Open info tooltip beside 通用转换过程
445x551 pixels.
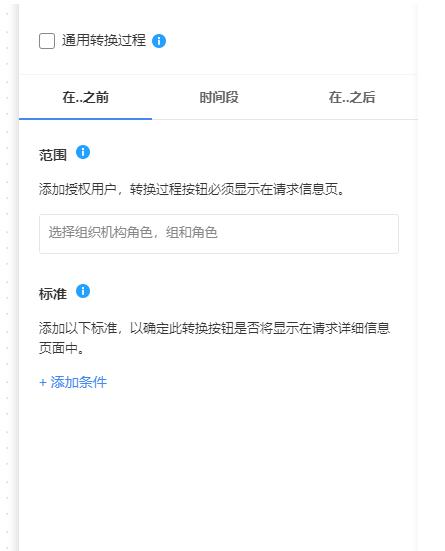(159, 41)
